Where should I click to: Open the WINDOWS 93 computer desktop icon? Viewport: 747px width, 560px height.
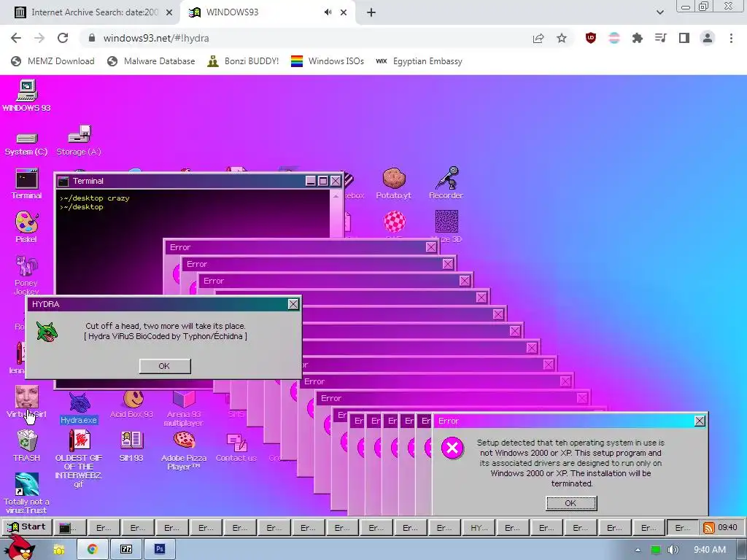[27, 96]
